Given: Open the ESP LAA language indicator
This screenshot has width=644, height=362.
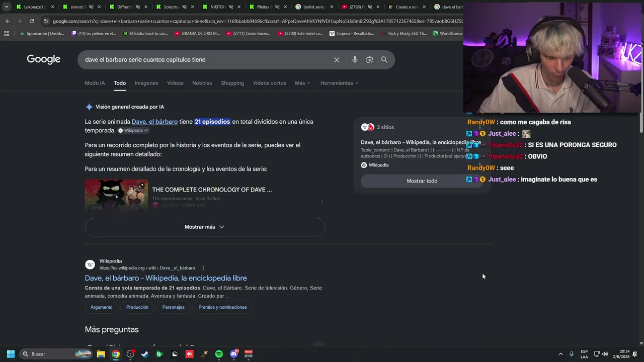Looking at the screenshot, I should (x=584, y=354).
